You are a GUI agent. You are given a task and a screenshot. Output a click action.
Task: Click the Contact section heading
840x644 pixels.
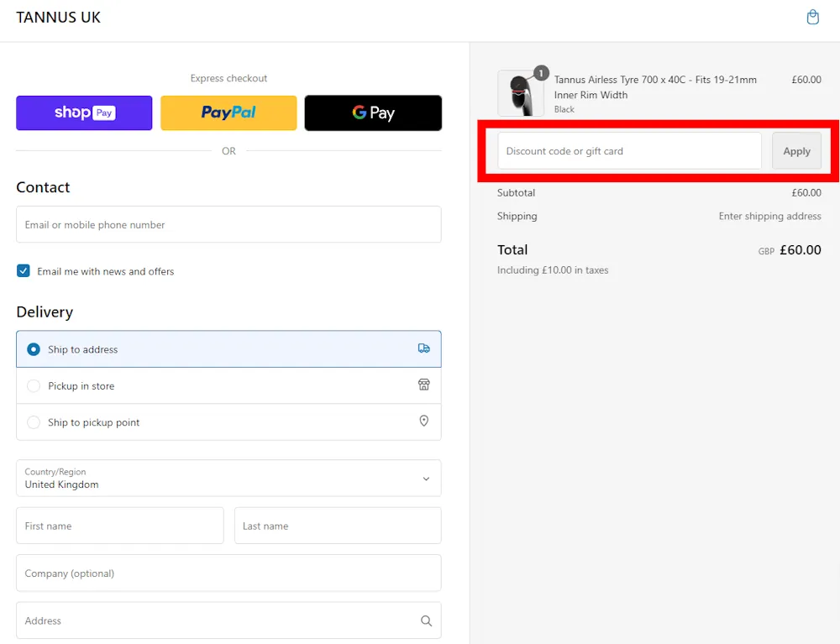coord(43,187)
